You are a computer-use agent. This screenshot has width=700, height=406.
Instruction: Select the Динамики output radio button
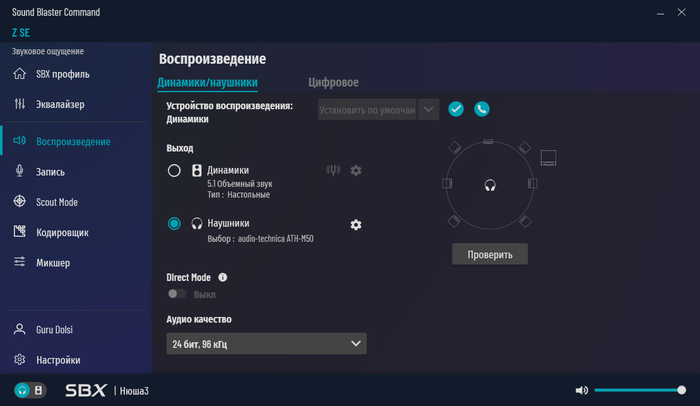pos(174,170)
